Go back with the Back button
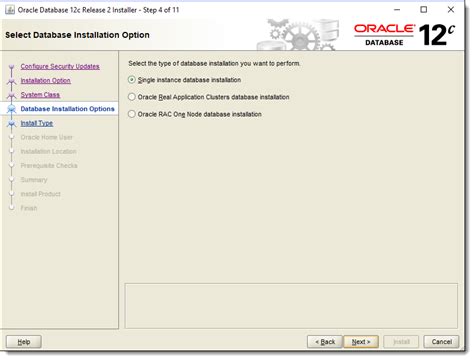 (x=325, y=342)
